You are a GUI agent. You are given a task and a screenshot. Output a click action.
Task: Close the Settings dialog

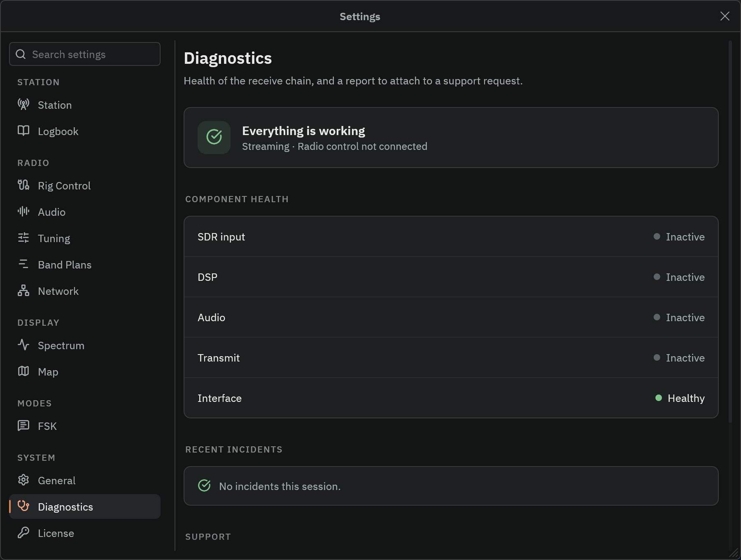click(x=725, y=16)
